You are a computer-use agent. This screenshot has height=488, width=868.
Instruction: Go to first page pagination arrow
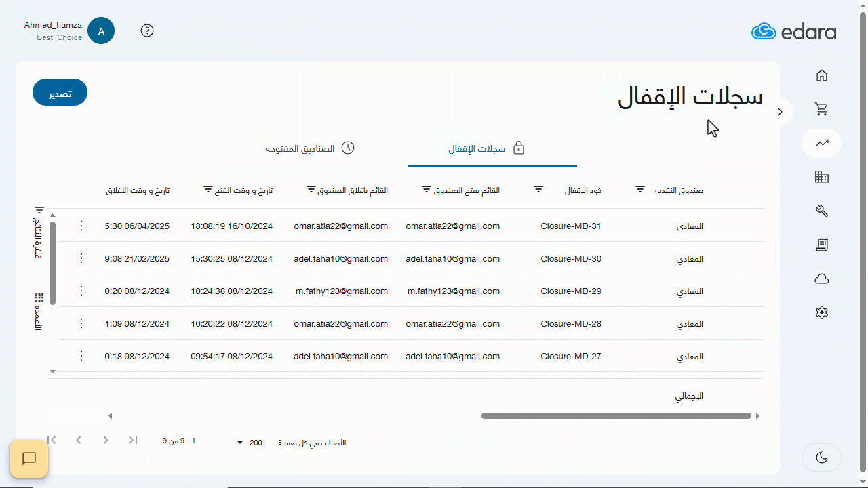[x=133, y=441]
